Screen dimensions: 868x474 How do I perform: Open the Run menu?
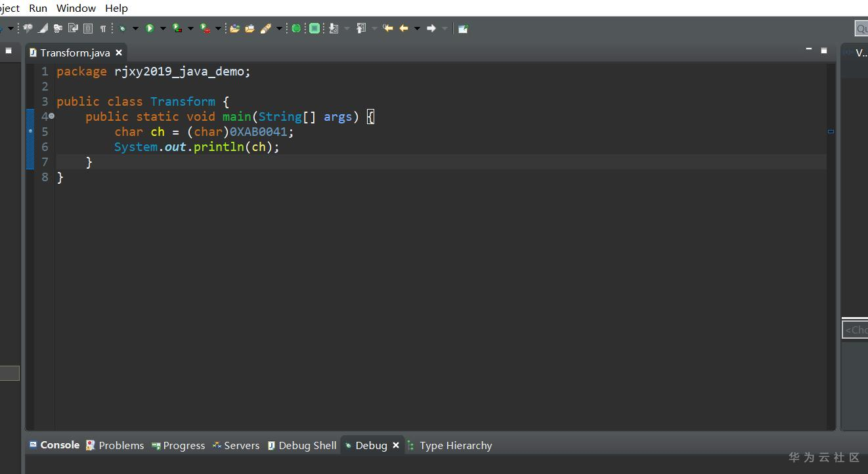[x=38, y=8]
